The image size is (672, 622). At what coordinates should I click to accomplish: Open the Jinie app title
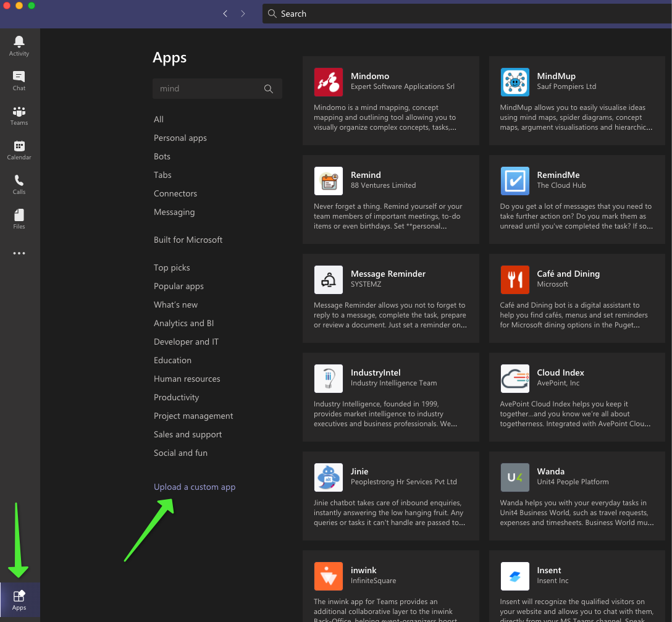(x=359, y=471)
